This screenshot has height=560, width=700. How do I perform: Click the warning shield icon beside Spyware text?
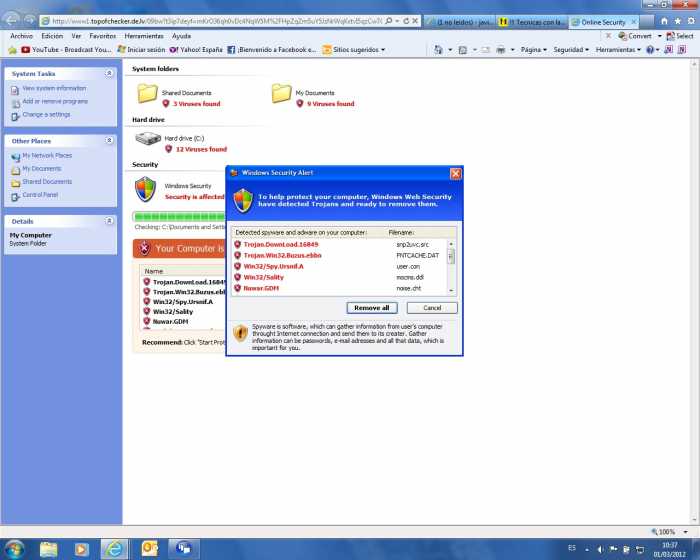[240, 333]
